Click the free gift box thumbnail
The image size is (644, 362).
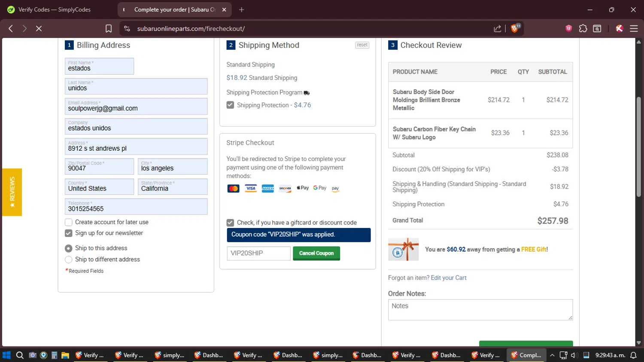coord(403,249)
